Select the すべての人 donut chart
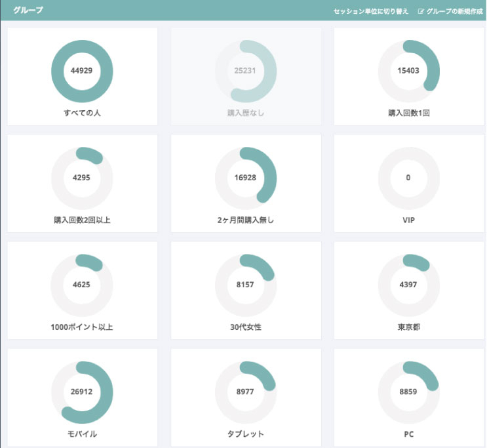The height and width of the screenshot is (448, 487). tap(82, 71)
